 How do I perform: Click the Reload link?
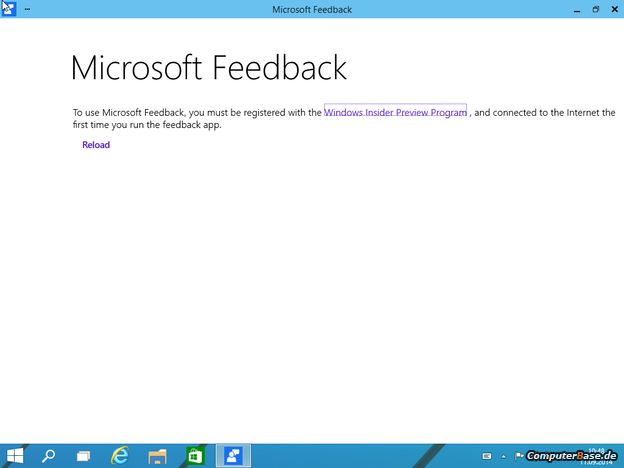point(96,145)
